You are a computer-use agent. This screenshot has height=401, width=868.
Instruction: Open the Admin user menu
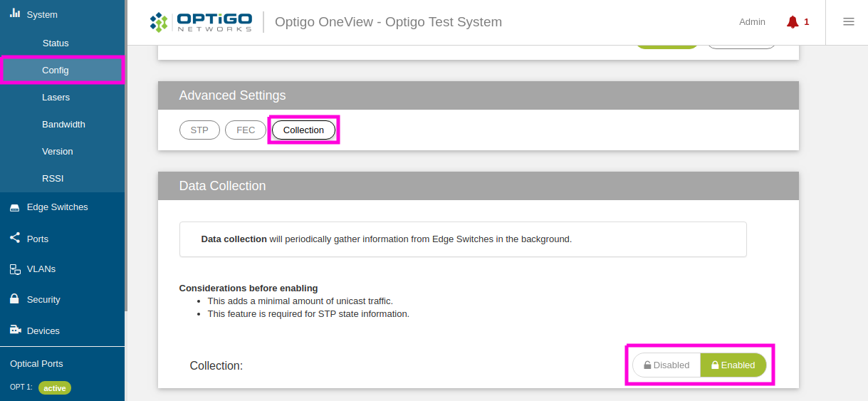coord(752,22)
